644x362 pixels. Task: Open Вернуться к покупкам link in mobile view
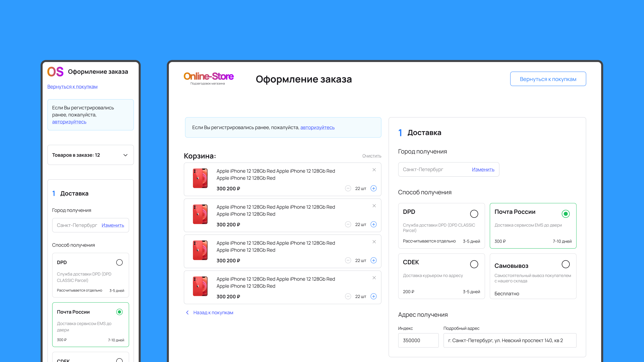[x=72, y=87]
